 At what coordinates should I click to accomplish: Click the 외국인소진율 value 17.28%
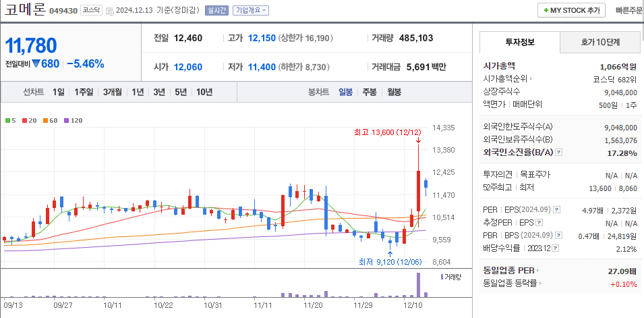tap(622, 153)
